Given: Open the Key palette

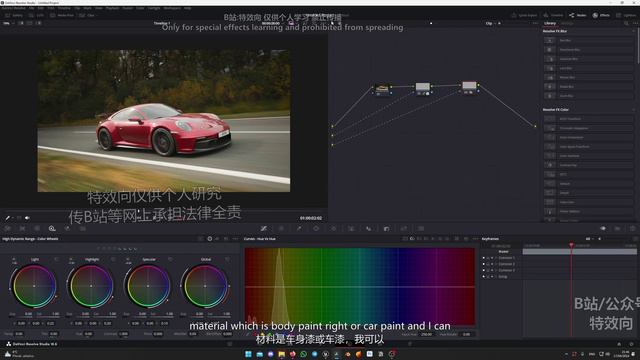Looking at the screenshot, I should click(x=387, y=229).
